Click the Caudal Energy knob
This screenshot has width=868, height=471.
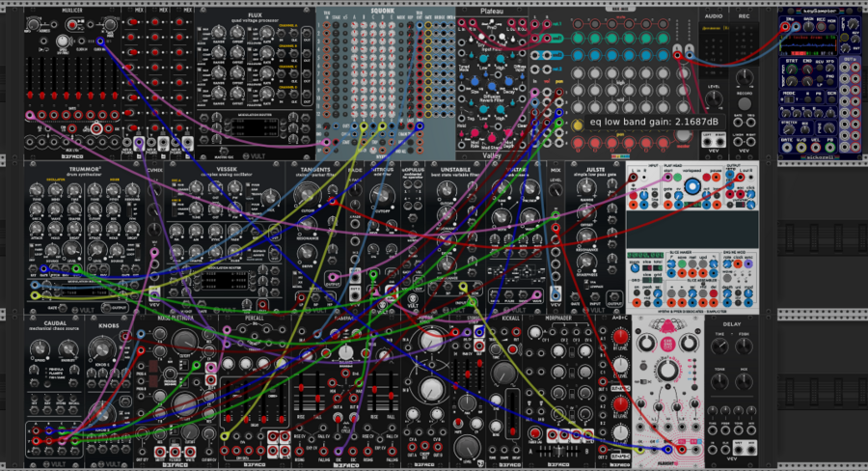(68, 348)
